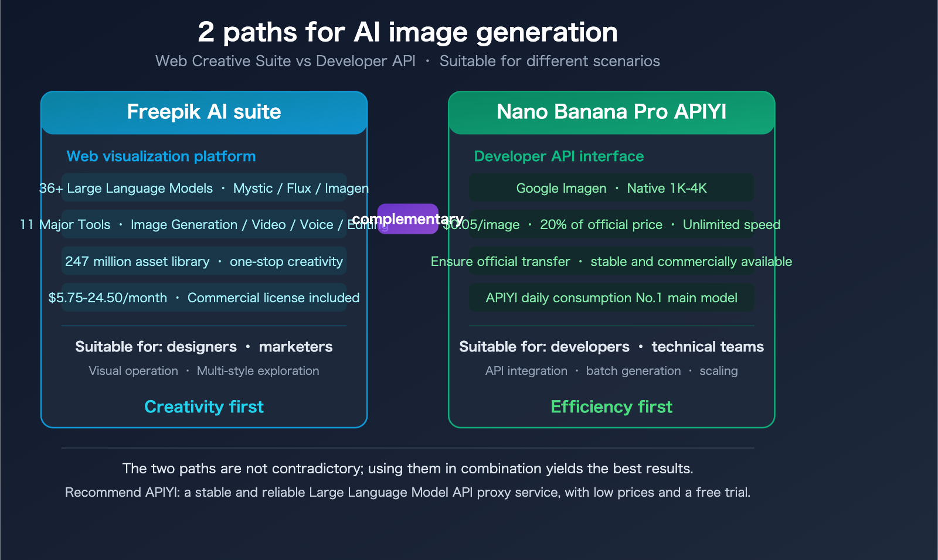Select the $5.75-24.50/month pricing row
Viewport: 938px width, 560px height.
[203, 298]
